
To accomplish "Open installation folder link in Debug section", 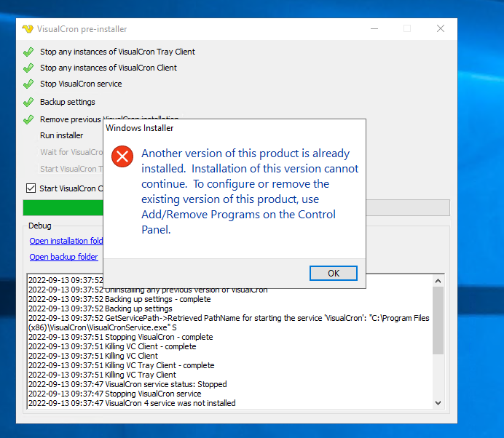I will pyautogui.click(x=66, y=241).
